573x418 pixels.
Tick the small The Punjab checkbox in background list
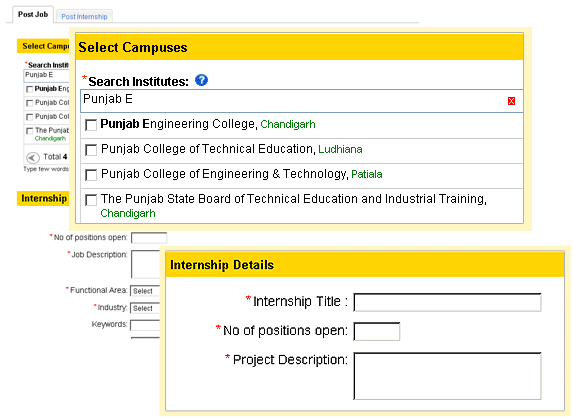(x=30, y=131)
